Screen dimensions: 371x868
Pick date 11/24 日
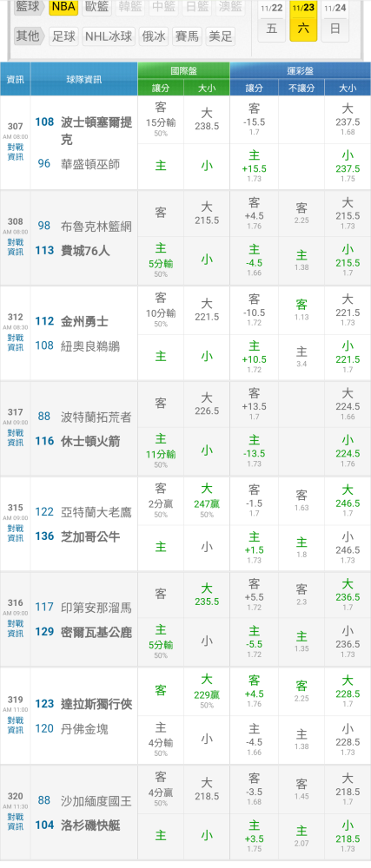335,21
